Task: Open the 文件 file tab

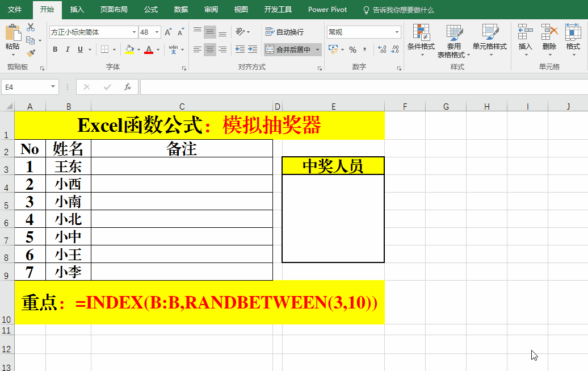Action: (15, 10)
